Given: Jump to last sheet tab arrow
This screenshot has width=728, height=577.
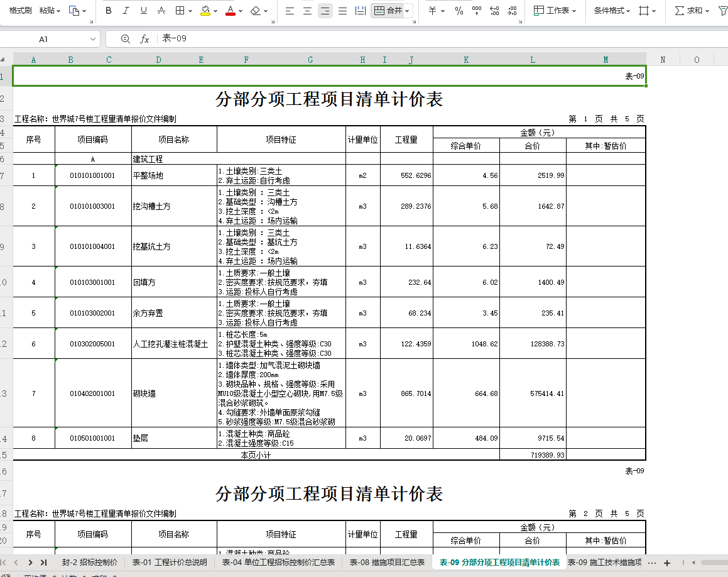Looking at the screenshot, I should pyautogui.click(x=43, y=563).
